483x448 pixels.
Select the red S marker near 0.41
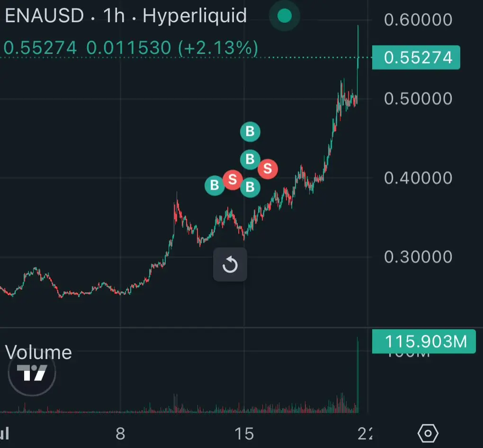click(x=268, y=168)
